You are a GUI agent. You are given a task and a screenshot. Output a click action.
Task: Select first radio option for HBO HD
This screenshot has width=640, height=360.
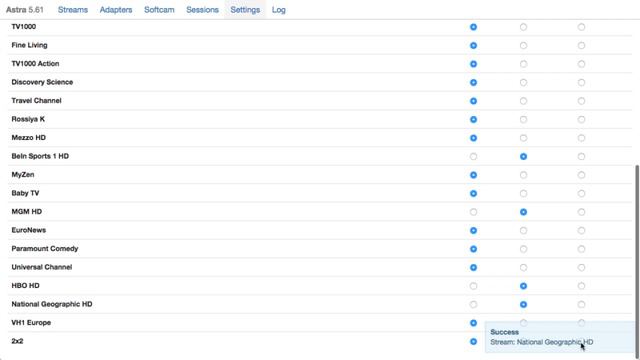[x=473, y=286]
